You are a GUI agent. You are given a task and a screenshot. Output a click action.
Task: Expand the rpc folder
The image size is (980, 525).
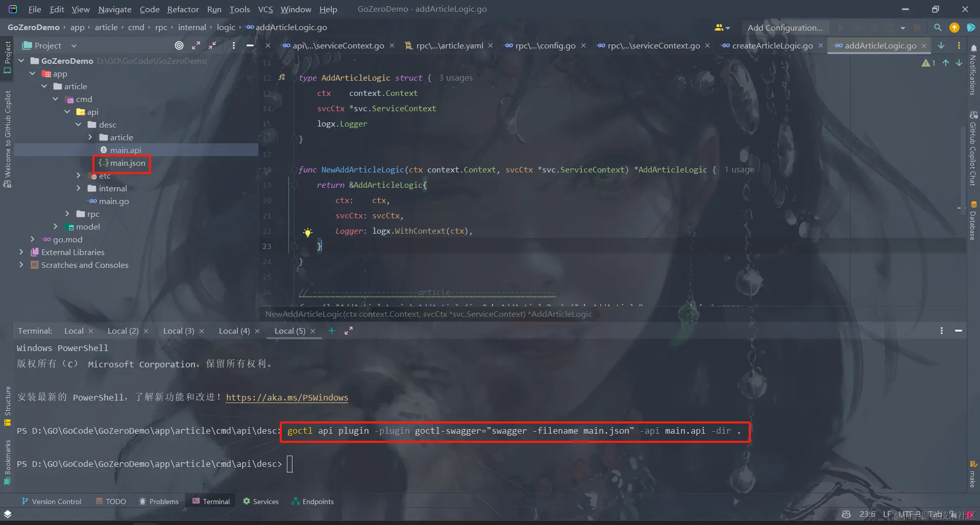[67, 214]
